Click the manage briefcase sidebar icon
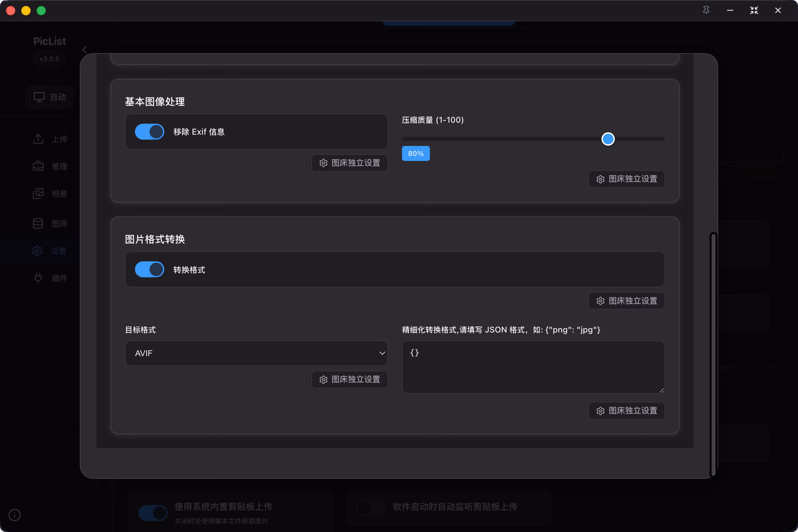 [38, 166]
